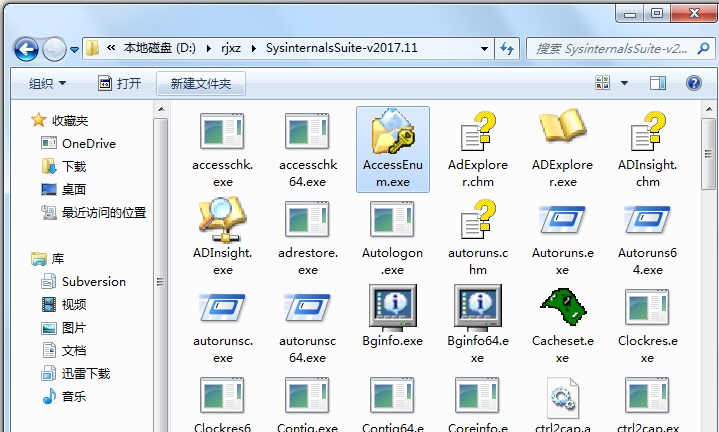
Task: Select the adrestore.exe file icon
Action: coord(307,219)
